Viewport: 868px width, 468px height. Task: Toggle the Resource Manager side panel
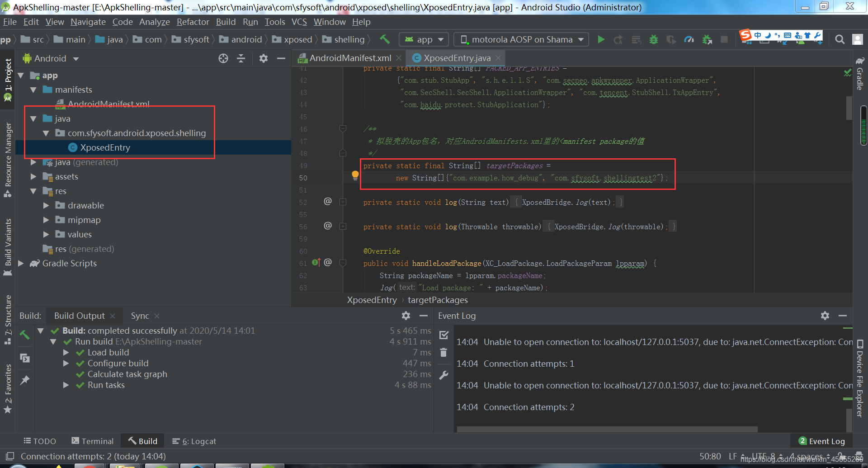coord(8,160)
